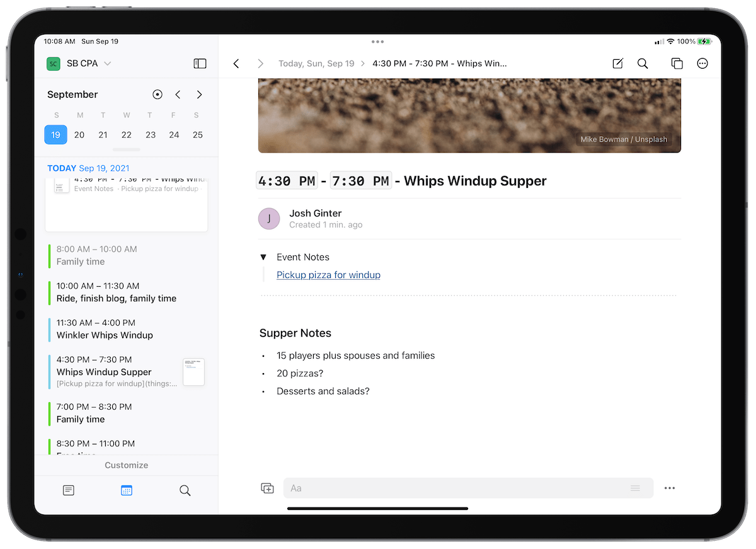Screen dimensions: 756x549
Task: Click the 15 players plus spouses bullet
Action: (355, 355)
